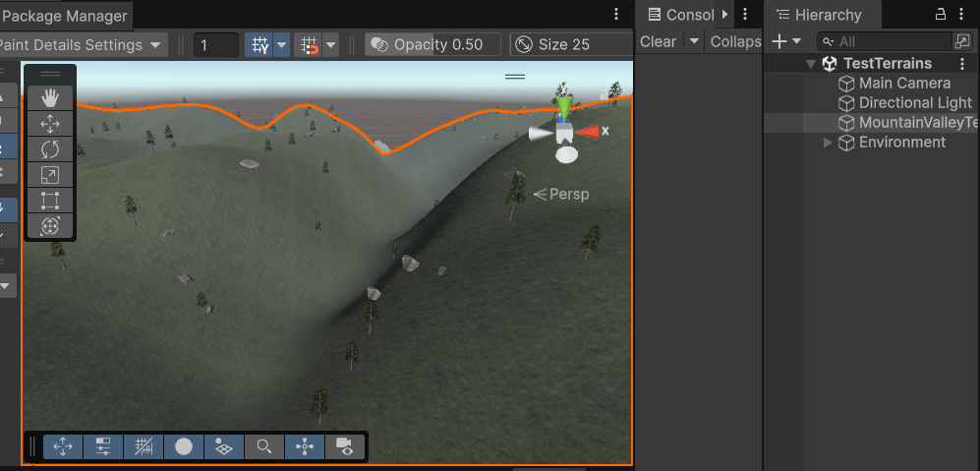Choose the Scale tool

point(50,175)
